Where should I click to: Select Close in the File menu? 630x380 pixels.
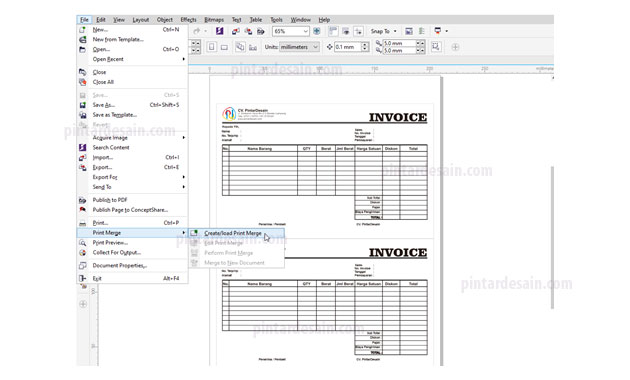pyautogui.click(x=132, y=72)
